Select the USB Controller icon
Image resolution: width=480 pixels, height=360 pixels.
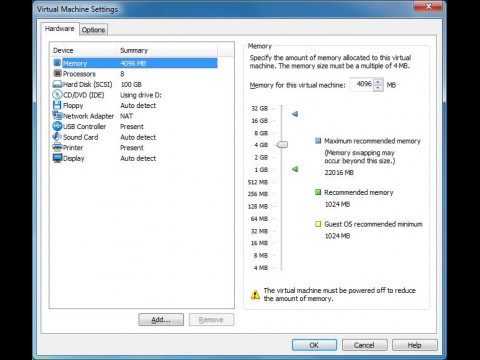pos(57,126)
